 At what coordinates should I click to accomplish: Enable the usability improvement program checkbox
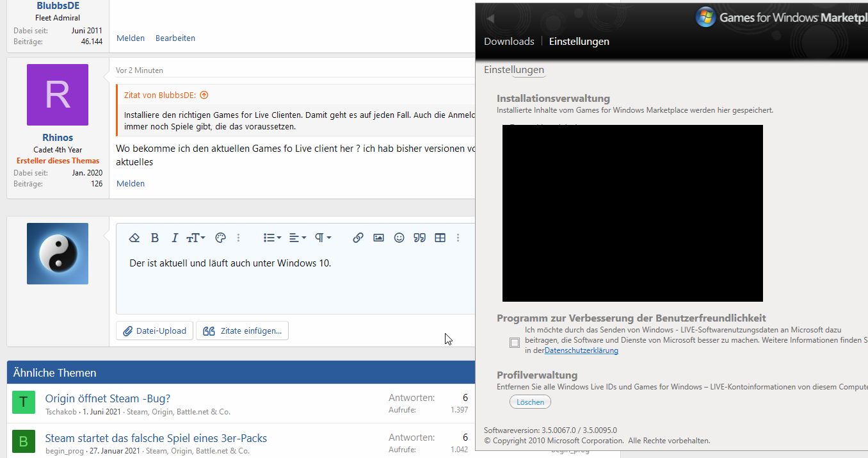[x=515, y=343]
